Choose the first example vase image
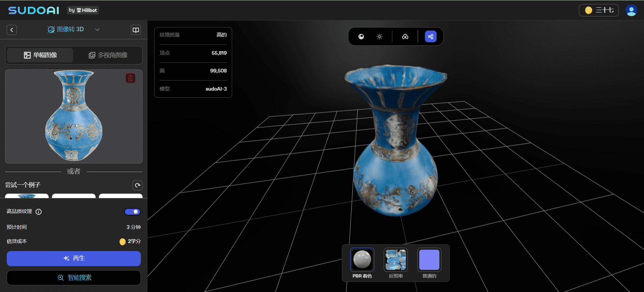The width and height of the screenshot is (644, 292). tap(27, 196)
